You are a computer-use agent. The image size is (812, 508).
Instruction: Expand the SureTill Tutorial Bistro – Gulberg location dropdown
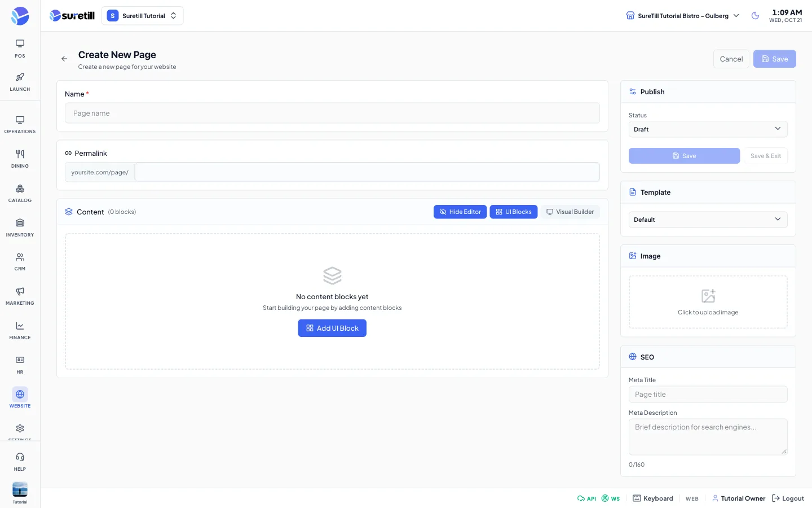click(x=682, y=16)
